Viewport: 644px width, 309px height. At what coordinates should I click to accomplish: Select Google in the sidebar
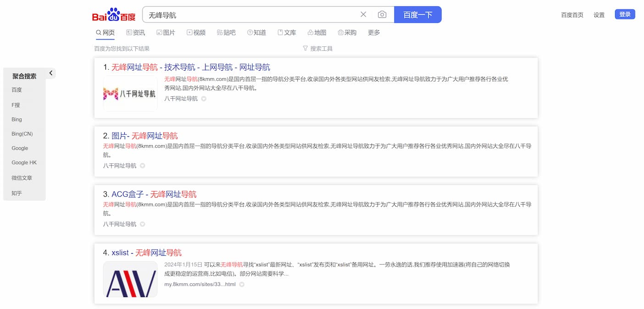click(20, 148)
